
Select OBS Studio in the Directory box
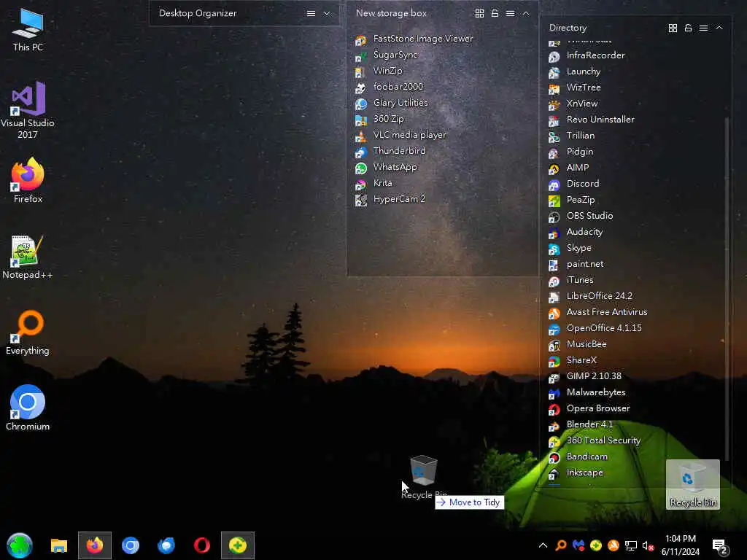(x=580, y=216)
